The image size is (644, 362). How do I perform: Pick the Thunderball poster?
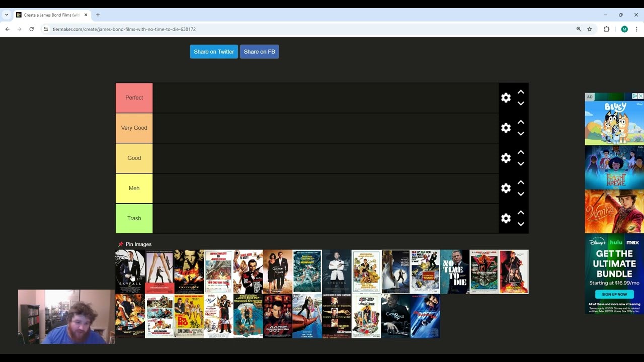pyautogui.click(x=159, y=316)
